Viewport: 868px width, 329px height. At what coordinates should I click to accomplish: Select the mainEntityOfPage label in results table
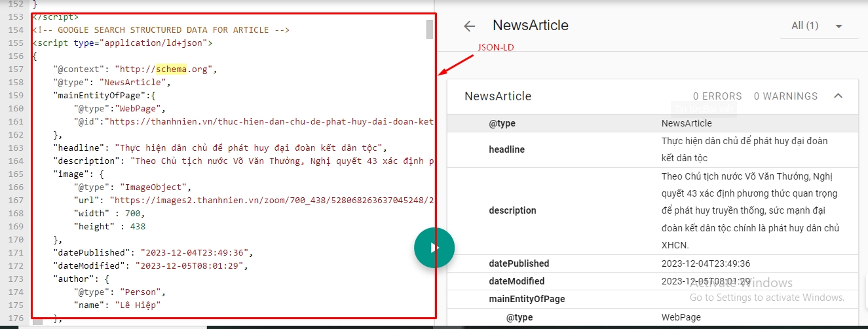point(527,299)
